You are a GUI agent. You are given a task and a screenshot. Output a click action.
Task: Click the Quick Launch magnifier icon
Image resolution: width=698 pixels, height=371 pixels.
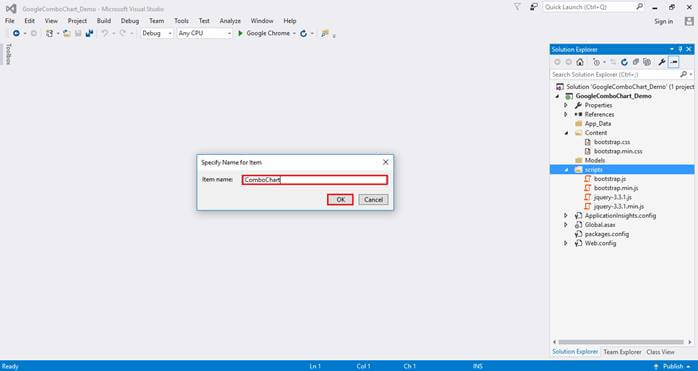click(x=639, y=7)
